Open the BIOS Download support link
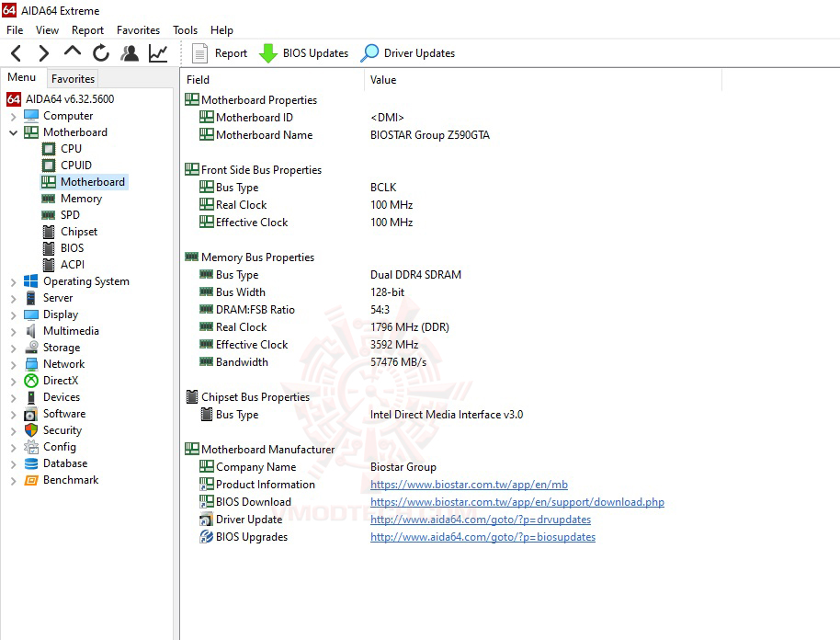Viewport: 840px width, 640px height. 517,502
